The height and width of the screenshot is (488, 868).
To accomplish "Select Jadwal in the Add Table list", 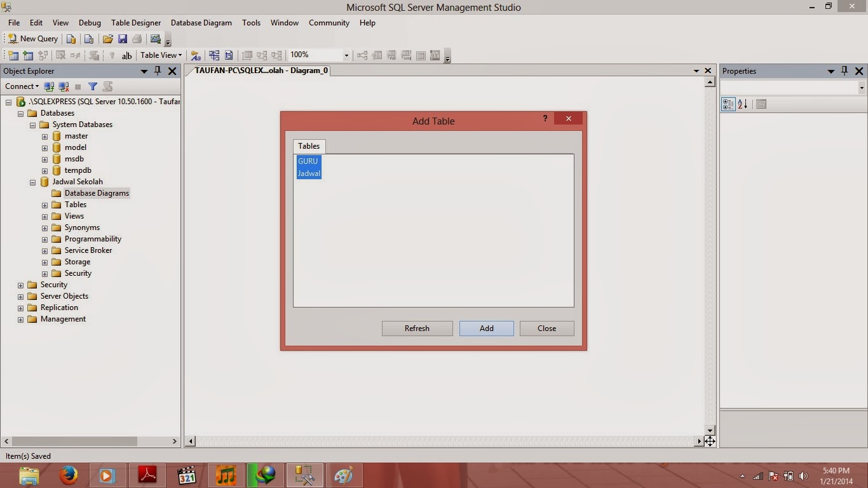I will [309, 173].
